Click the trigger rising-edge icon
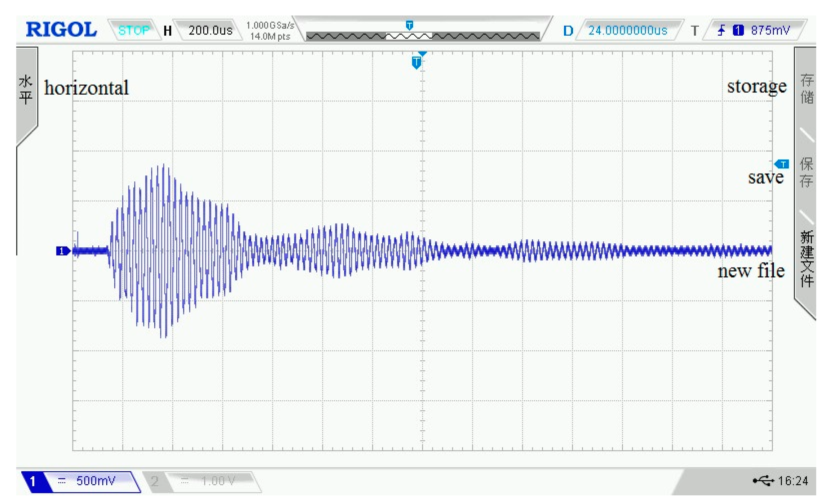The width and height of the screenshot is (827, 504). [721, 30]
